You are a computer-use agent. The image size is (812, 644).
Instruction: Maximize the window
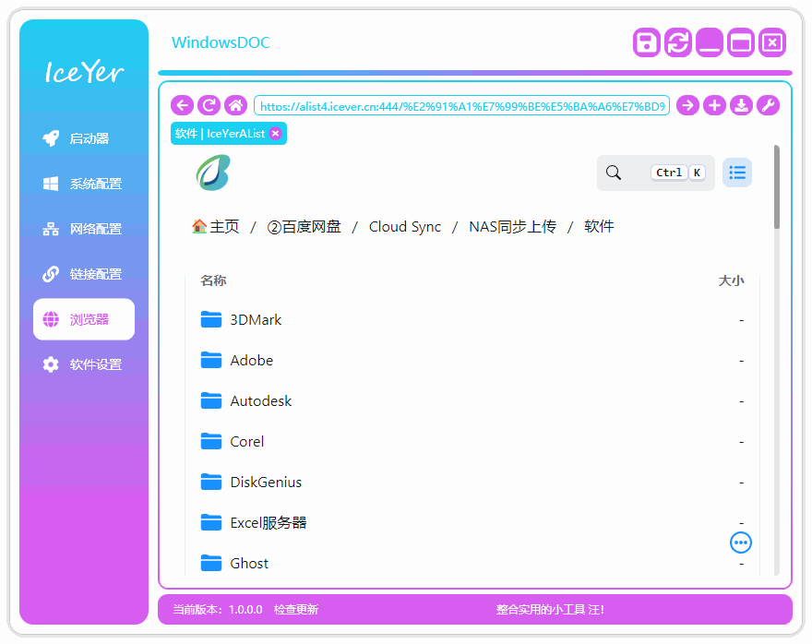coord(741,42)
